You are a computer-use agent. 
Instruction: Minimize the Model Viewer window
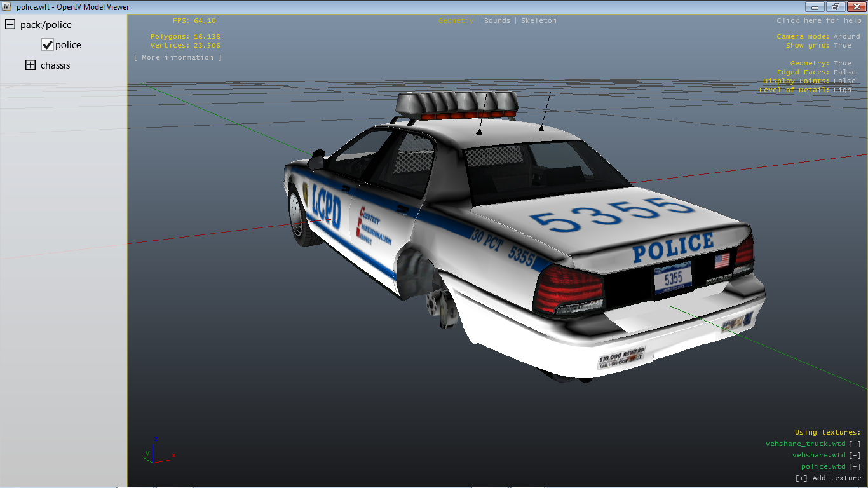(815, 6)
